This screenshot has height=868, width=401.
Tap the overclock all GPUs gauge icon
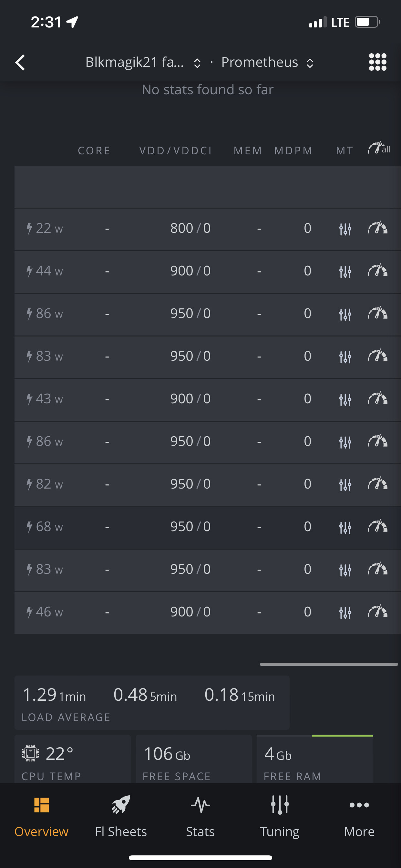click(379, 149)
